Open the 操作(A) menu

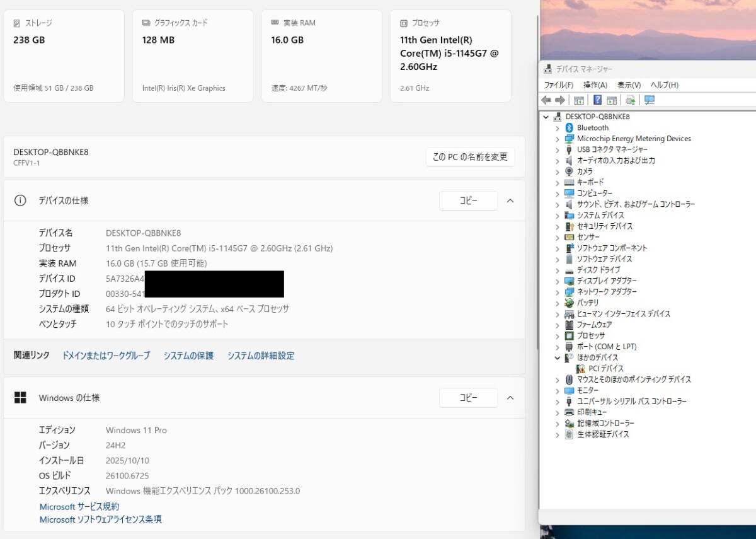(x=595, y=84)
